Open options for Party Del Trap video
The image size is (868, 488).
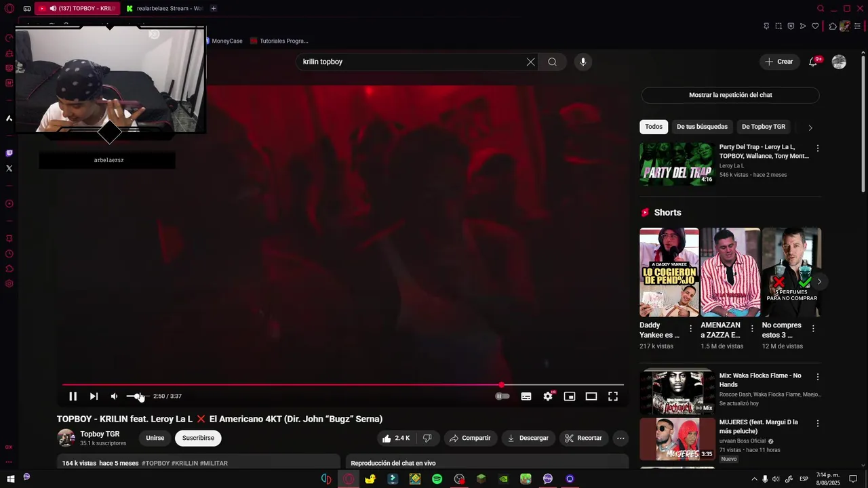click(x=817, y=148)
